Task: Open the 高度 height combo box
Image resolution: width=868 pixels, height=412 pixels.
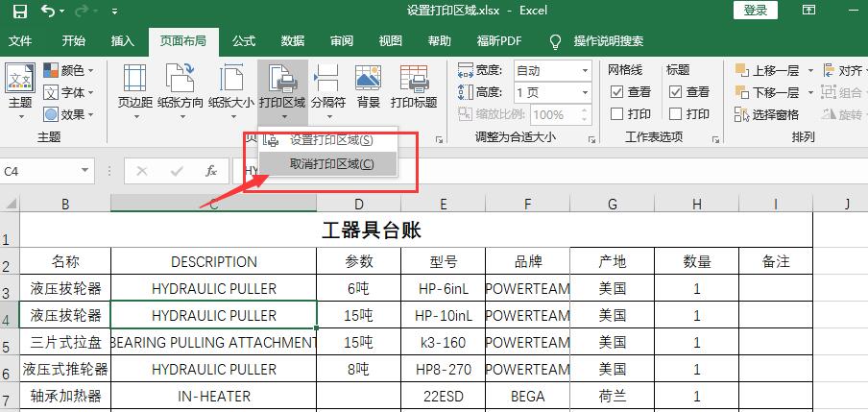Action: pyautogui.click(x=552, y=92)
